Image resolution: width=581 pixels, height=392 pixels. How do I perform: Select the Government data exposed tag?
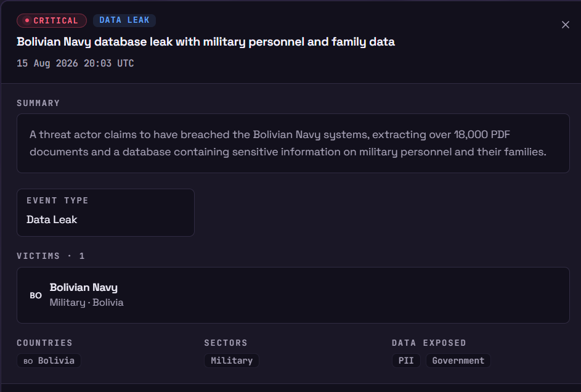(x=458, y=361)
